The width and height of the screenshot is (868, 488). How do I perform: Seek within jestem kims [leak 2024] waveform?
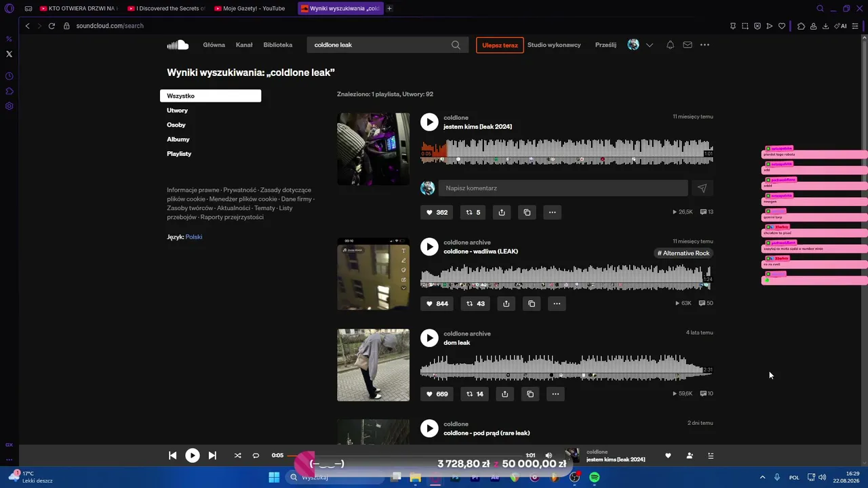click(567, 150)
